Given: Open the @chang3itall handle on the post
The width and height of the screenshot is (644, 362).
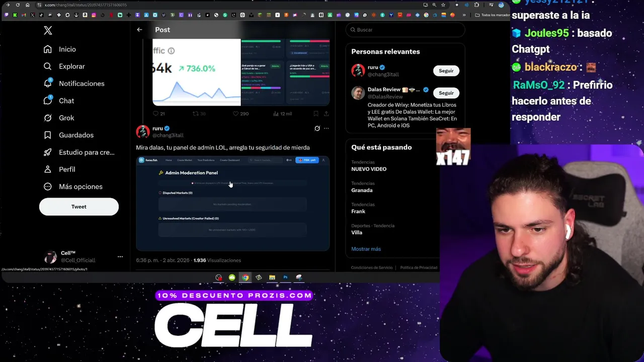Looking at the screenshot, I should tap(168, 135).
